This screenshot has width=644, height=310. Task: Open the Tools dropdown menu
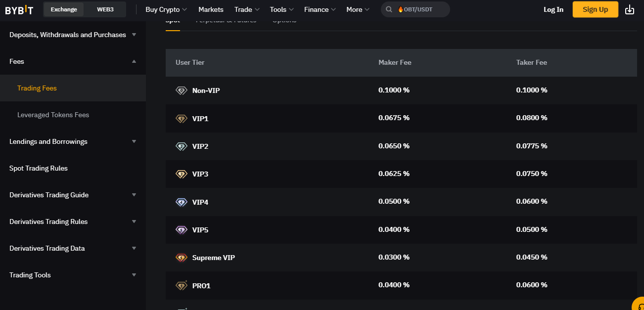pos(281,9)
